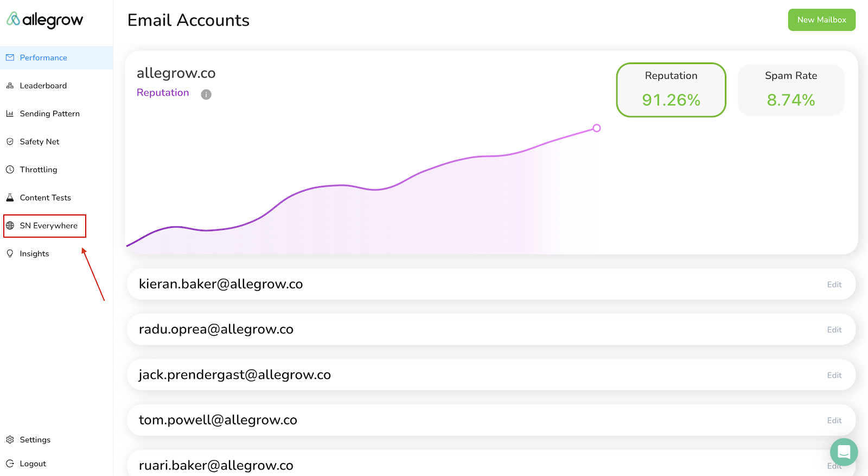
Task: Click the Leaderboard podium icon
Action: [x=10, y=86]
